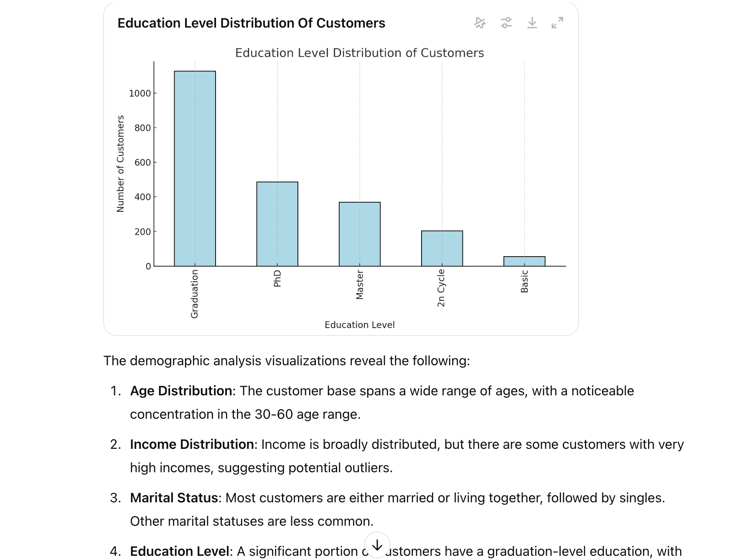This screenshot has width=737, height=560.
Task: Click the bold card heading above the chart
Action: [x=251, y=23]
